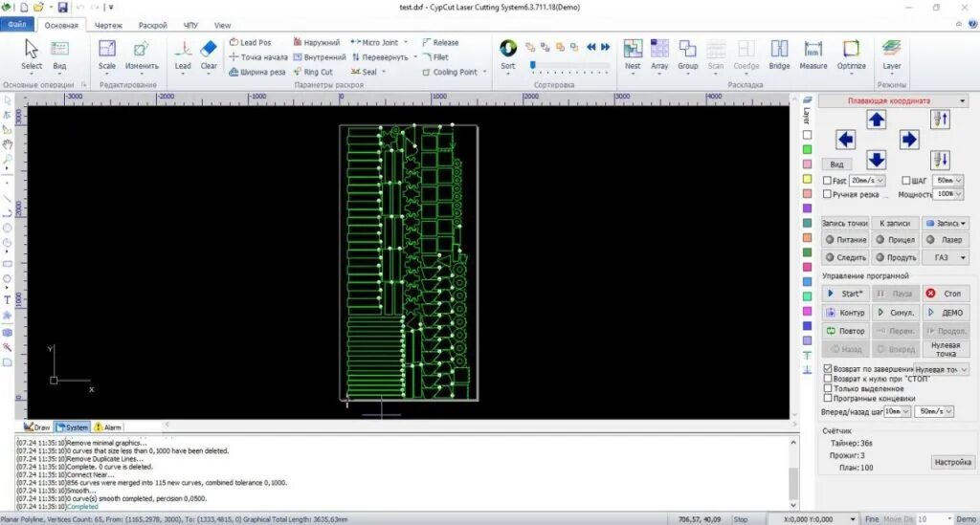980x525 pixels.
Task: Switch to the Раскрой ribbon tab
Action: pyautogui.click(x=152, y=26)
